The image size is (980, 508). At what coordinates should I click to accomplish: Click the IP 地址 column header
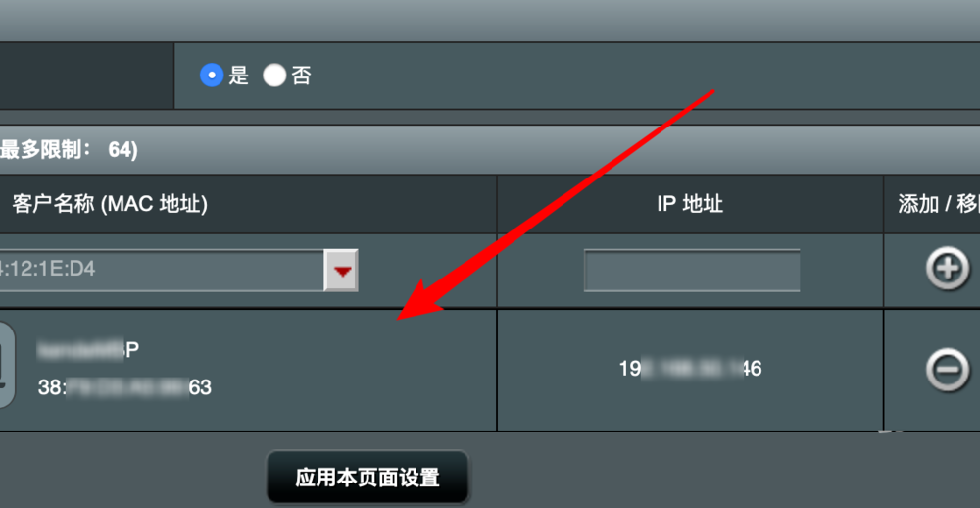pyautogui.click(x=691, y=205)
